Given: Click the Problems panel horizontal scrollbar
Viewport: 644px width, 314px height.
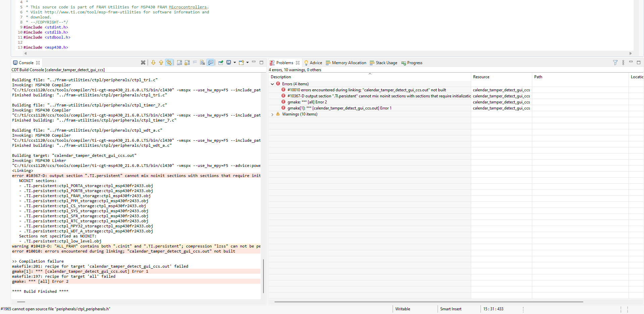Looking at the screenshot, I should point(429,302).
